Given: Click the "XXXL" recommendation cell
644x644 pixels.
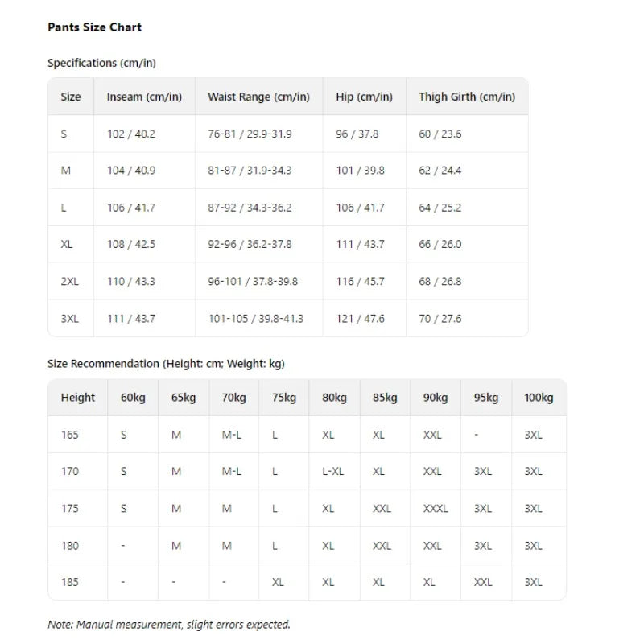Looking at the screenshot, I should [436, 509].
